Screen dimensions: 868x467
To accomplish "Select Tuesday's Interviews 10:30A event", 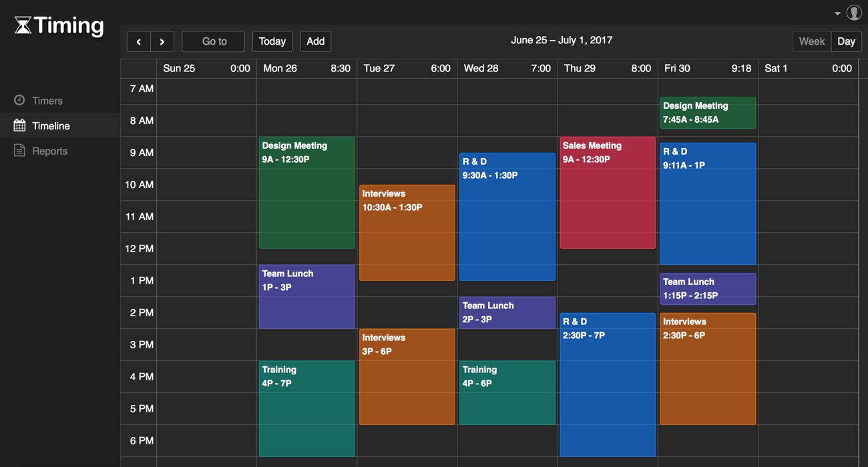I will coord(407,233).
